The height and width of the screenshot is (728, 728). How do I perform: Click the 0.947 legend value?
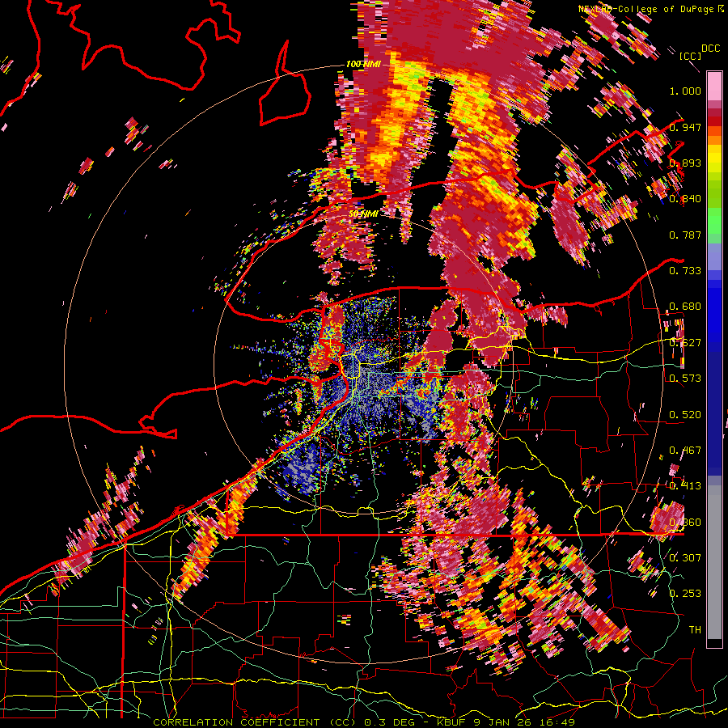685,127
